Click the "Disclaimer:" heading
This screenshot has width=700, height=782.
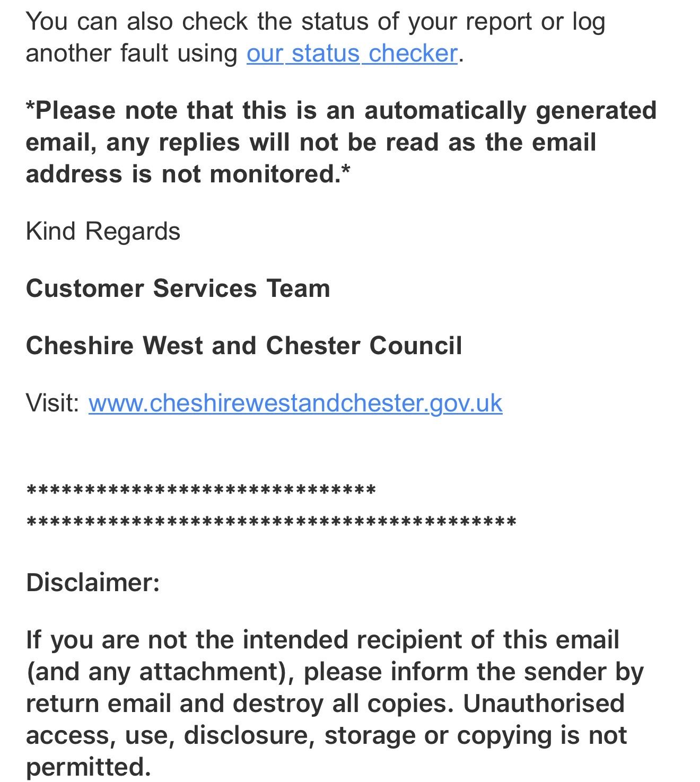(93, 583)
